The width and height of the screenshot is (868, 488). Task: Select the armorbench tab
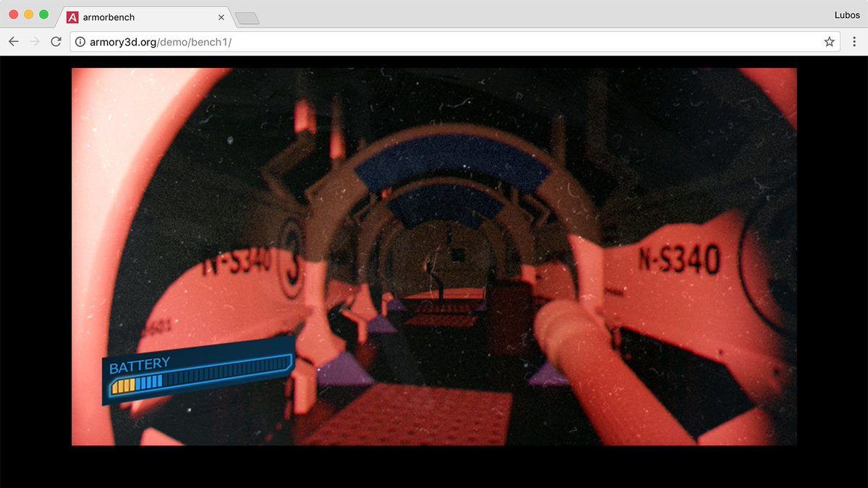145,17
